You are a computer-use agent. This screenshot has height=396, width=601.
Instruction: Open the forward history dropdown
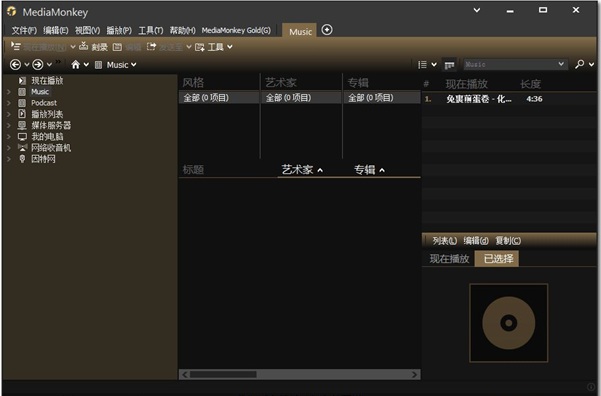point(49,64)
